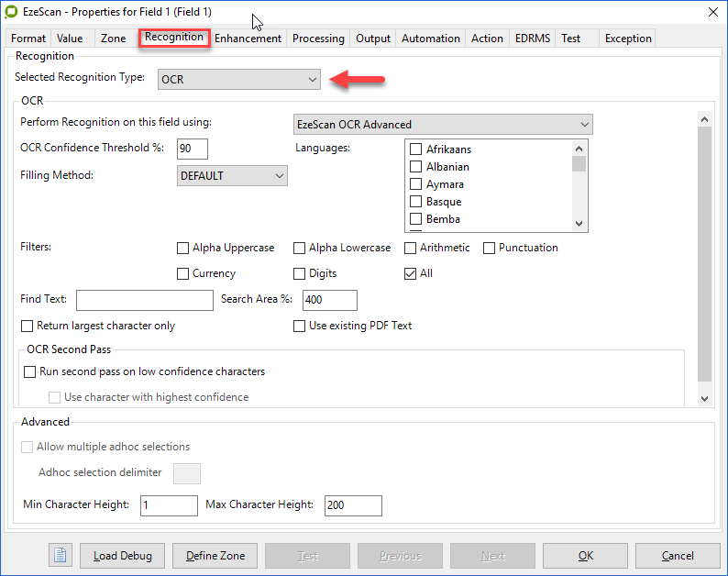Close the Properties dialog window
This screenshot has width=728, height=576.
coord(713,11)
